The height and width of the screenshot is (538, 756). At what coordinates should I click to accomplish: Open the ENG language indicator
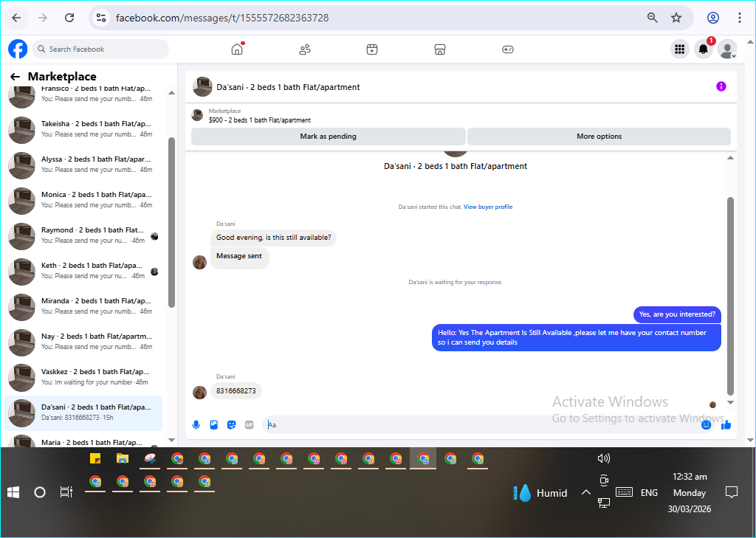click(649, 493)
